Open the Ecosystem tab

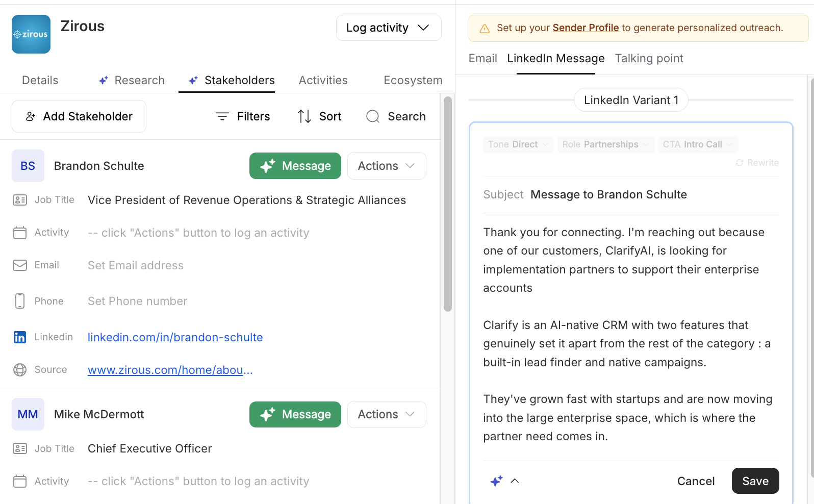pyautogui.click(x=413, y=80)
